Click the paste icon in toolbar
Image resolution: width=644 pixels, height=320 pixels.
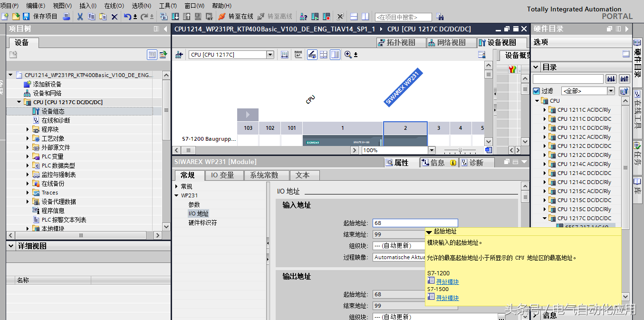point(103,17)
